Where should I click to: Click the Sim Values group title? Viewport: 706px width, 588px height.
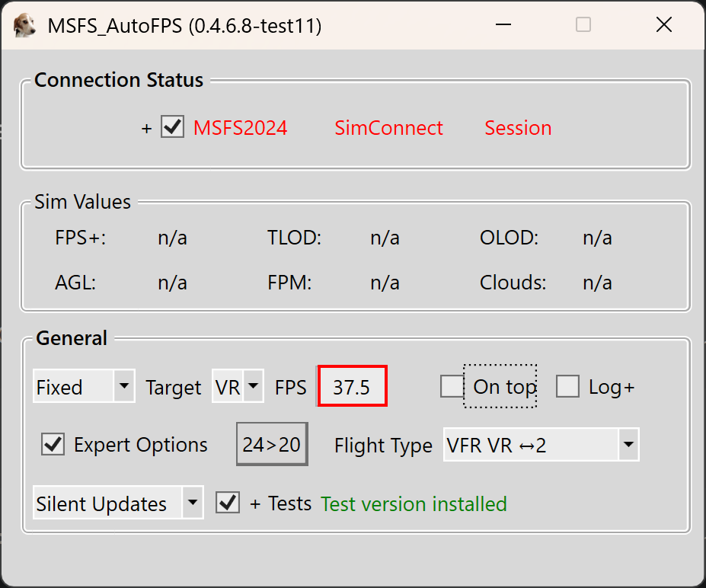point(83,202)
